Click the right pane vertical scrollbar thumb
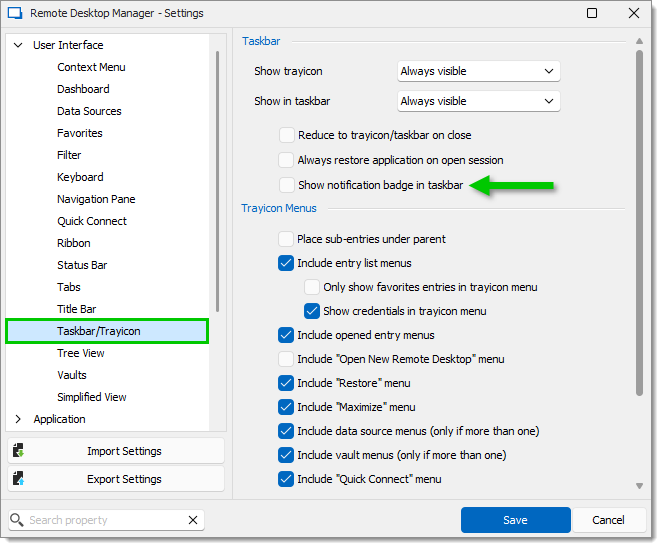 tap(640, 223)
